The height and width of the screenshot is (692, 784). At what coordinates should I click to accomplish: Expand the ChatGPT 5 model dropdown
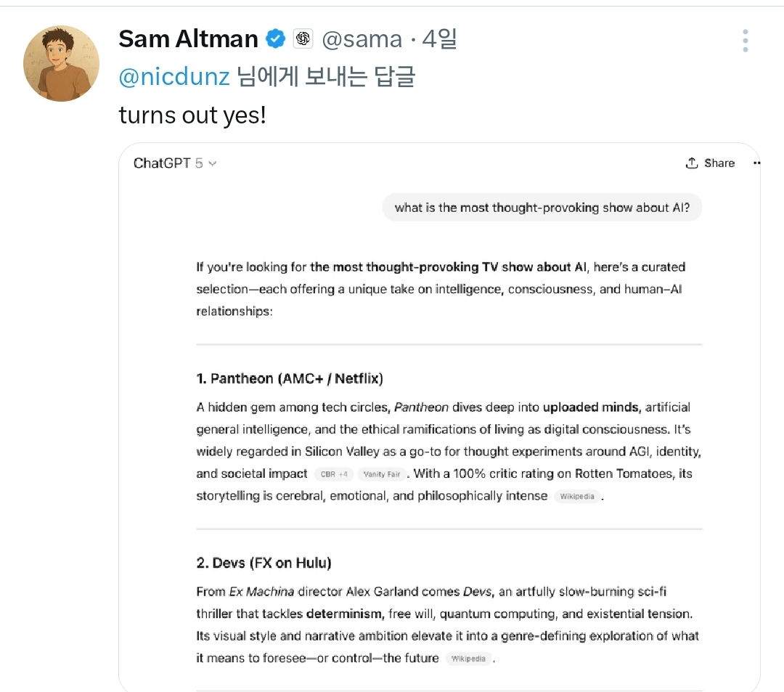(x=174, y=163)
